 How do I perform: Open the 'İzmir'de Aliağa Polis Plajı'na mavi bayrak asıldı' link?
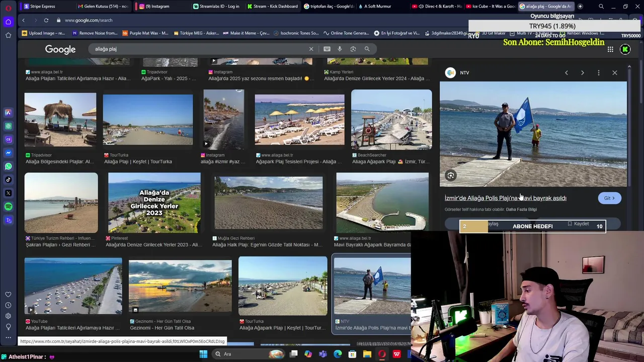[x=505, y=198]
